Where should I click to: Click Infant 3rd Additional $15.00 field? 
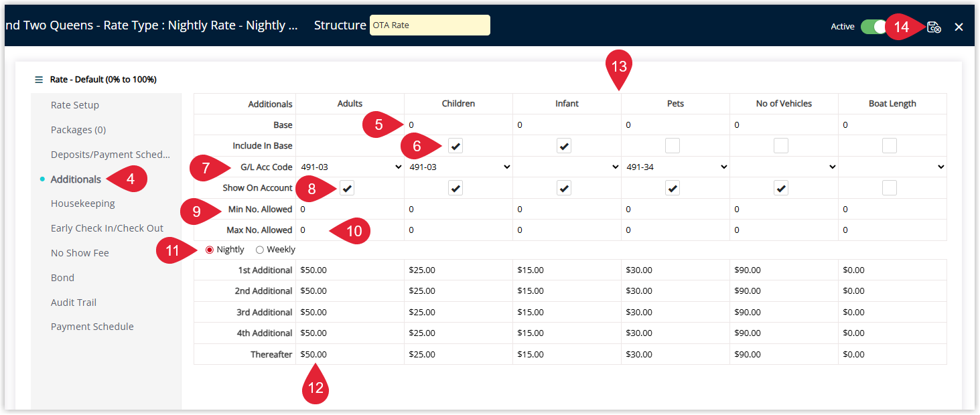coord(567,313)
